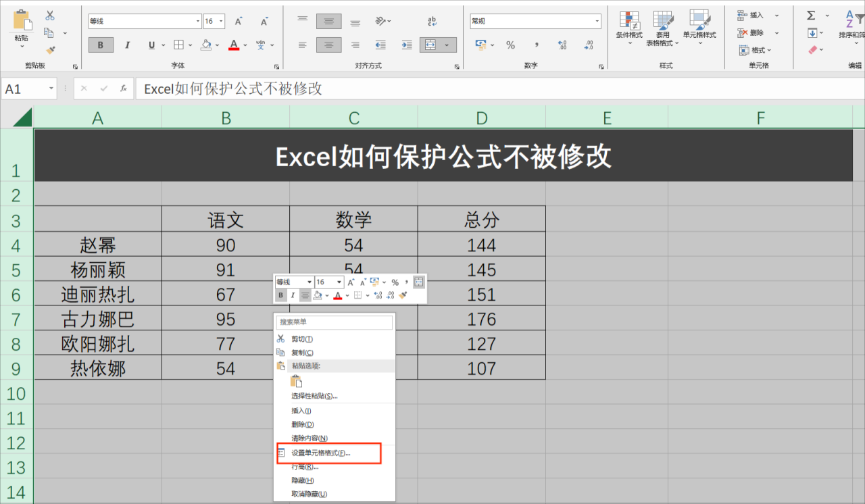Image resolution: width=865 pixels, height=504 pixels.
Task: Click ribbon decrease indent icon
Action: (x=380, y=45)
